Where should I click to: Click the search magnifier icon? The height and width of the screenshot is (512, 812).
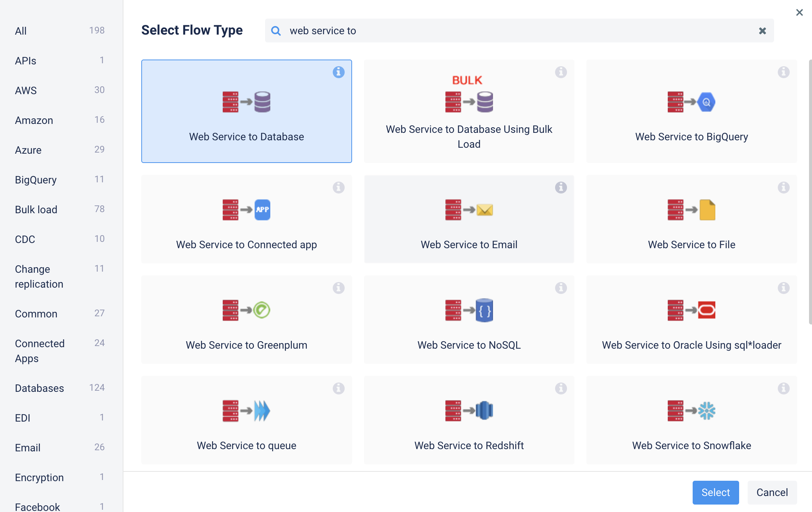click(x=276, y=31)
